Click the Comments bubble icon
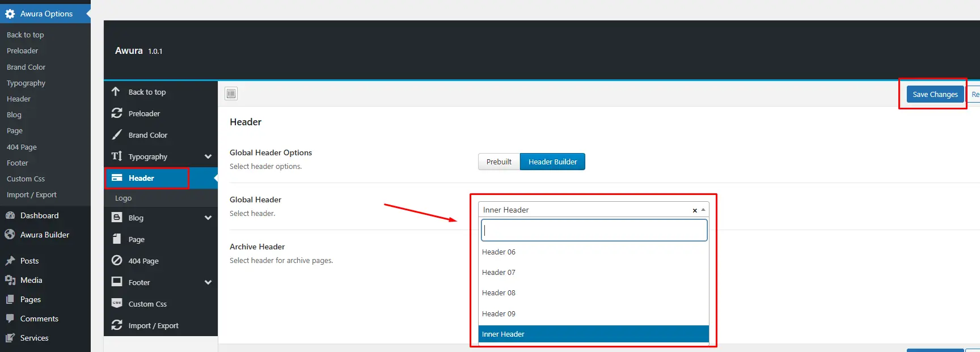The height and width of the screenshot is (352, 980). (x=10, y=319)
